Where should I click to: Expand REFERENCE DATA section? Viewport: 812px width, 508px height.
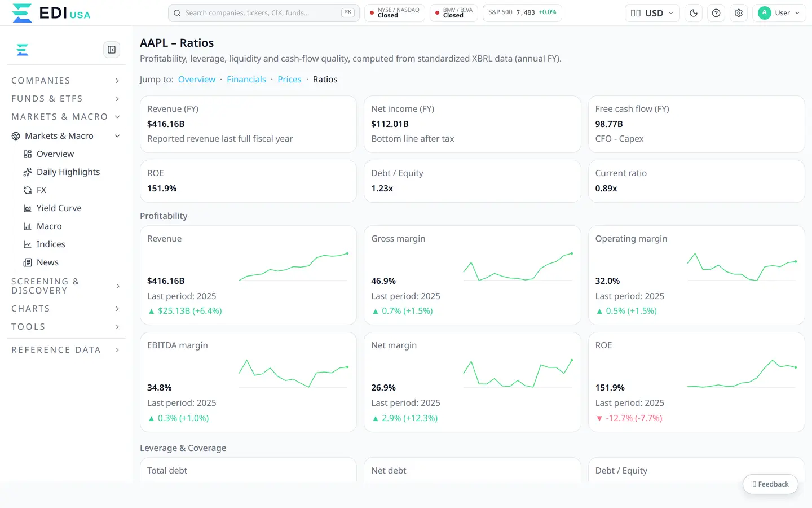click(x=66, y=350)
